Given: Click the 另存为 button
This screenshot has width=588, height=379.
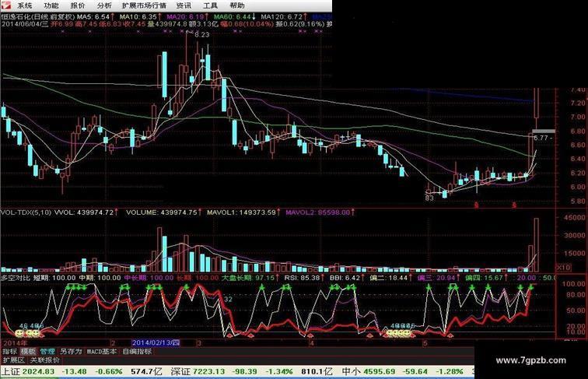Looking at the screenshot, I should point(71,352).
